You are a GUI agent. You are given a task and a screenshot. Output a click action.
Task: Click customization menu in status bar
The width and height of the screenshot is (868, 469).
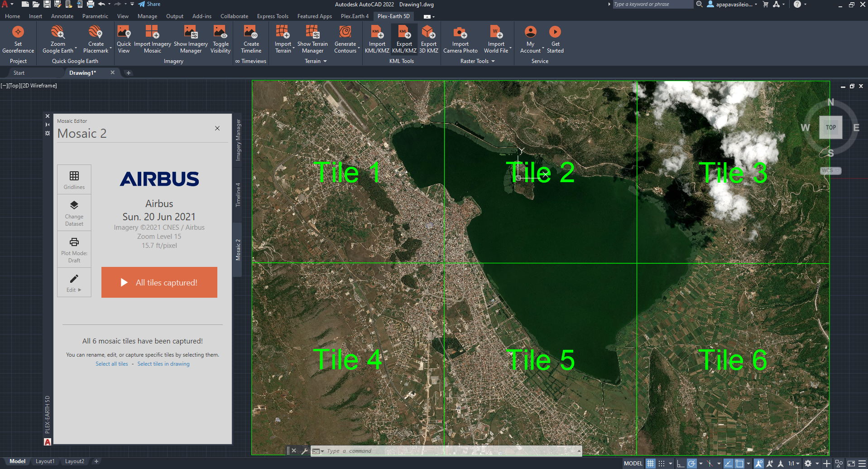click(862, 463)
